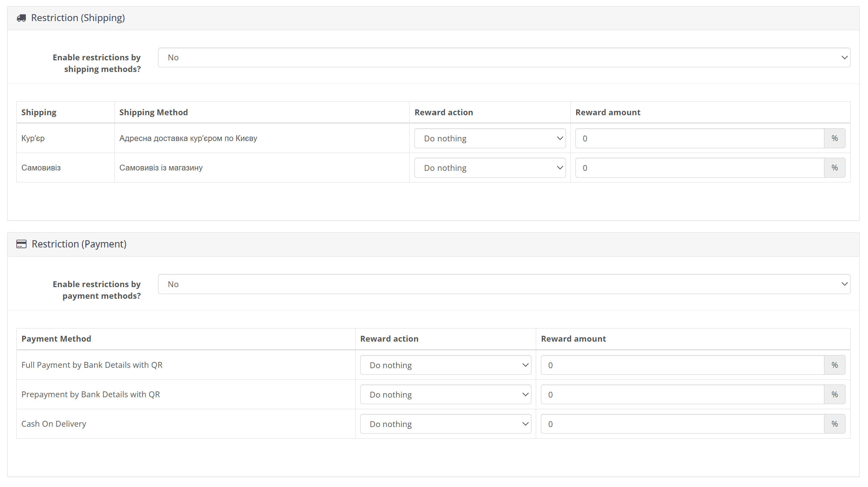This screenshot has width=868, height=487.
Task: Focus reward amount for Cash On Delivery
Action: (x=683, y=424)
